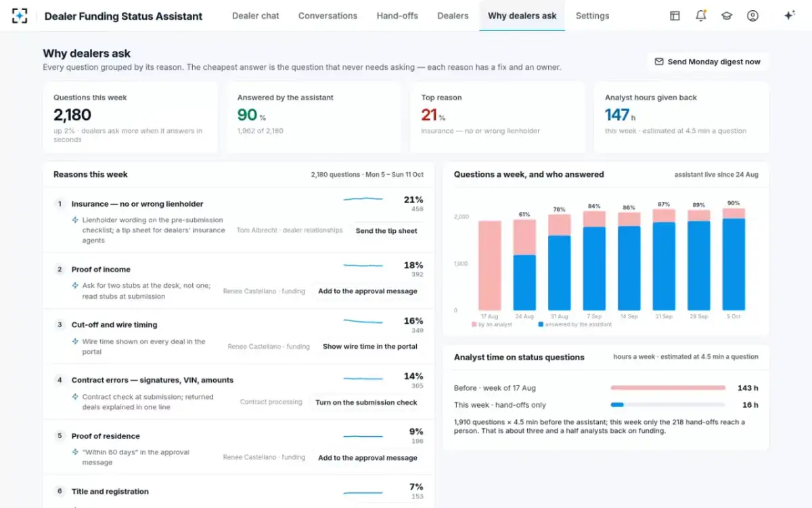Click Add to the approval message for Proof of income
Screen dimensions: 812x508
click(x=367, y=291)
